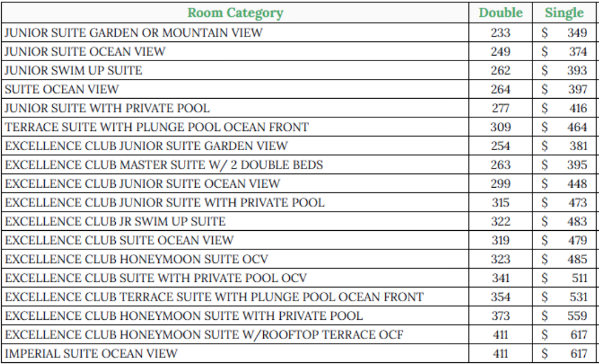This screenshot has width=599, height=364.
Task: Click the Suite Ocean View room name
Action: click(x=62, y=90)
